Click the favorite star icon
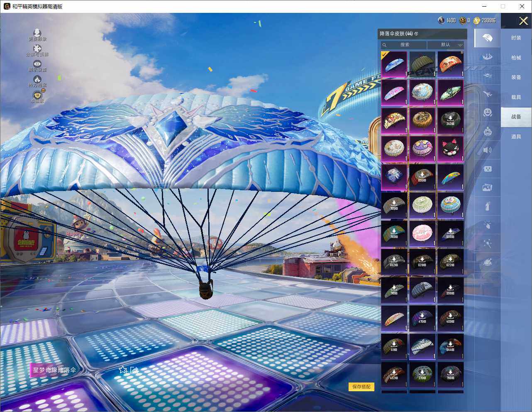Screen dimensions: 532x412 pyautogui.click(x=123, y=370)
